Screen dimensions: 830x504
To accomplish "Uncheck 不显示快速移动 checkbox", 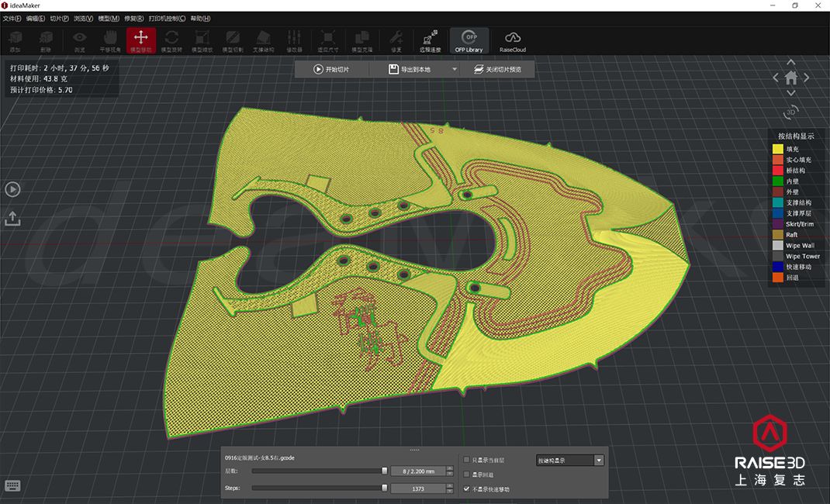I will point(466,489).
